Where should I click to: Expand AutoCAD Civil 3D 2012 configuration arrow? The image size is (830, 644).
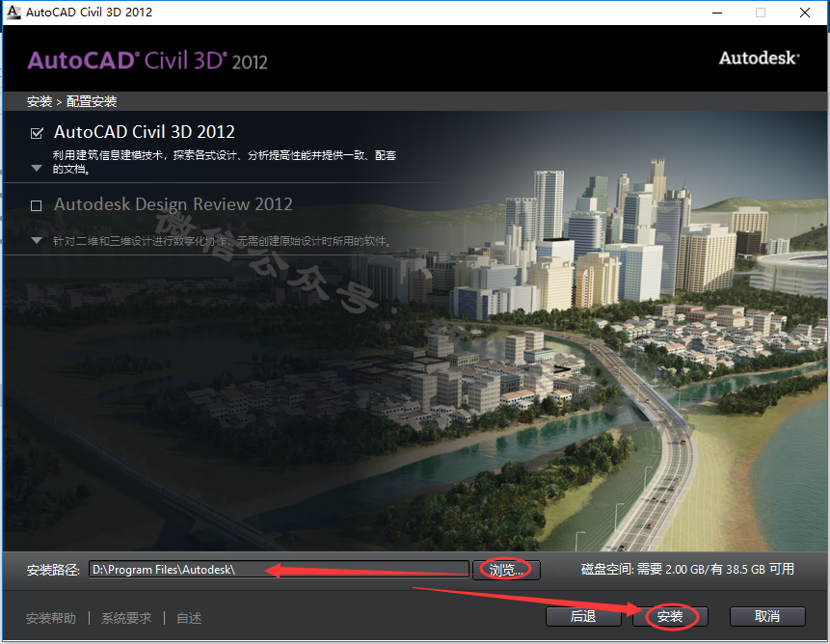(37, 169)
